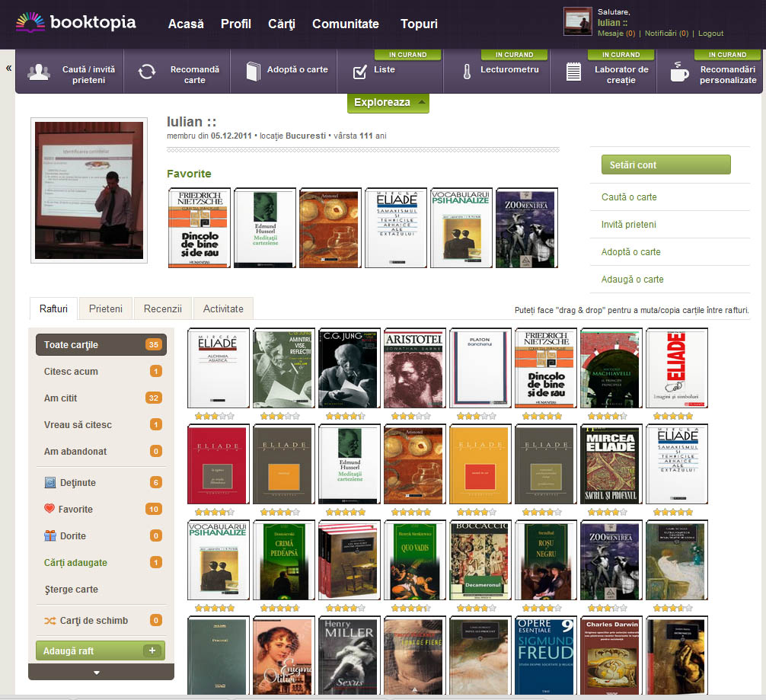Open the Adoptă o carte sidebar link
Image resolution: width=766 pixels, height=700 pixels.
(x=630, y=252)
